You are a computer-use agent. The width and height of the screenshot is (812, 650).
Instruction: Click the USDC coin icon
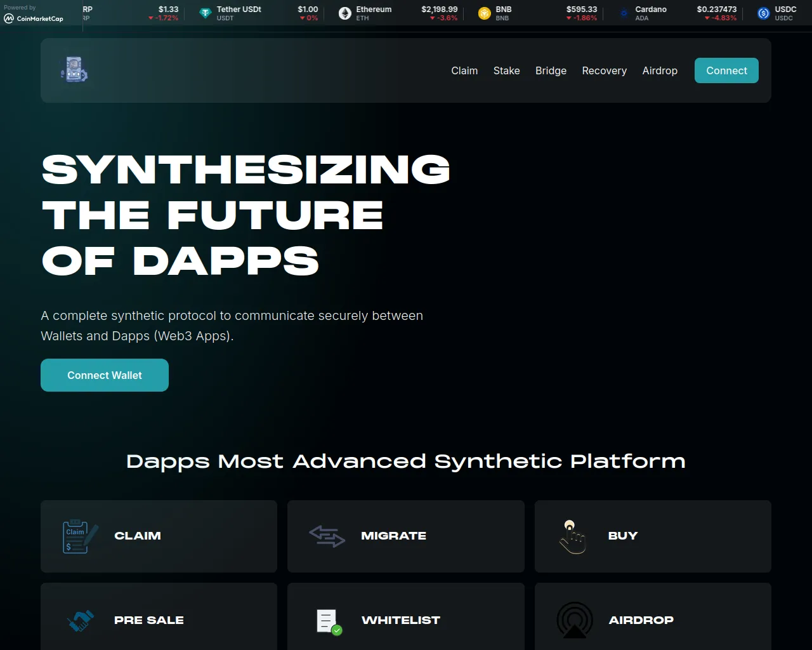(764, 13)
